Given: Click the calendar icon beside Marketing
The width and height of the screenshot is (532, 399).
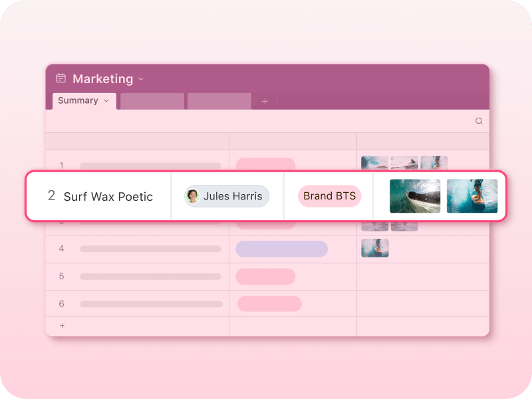Looking at the screenshot, I should pyautogui.click(x=61, y=78).
